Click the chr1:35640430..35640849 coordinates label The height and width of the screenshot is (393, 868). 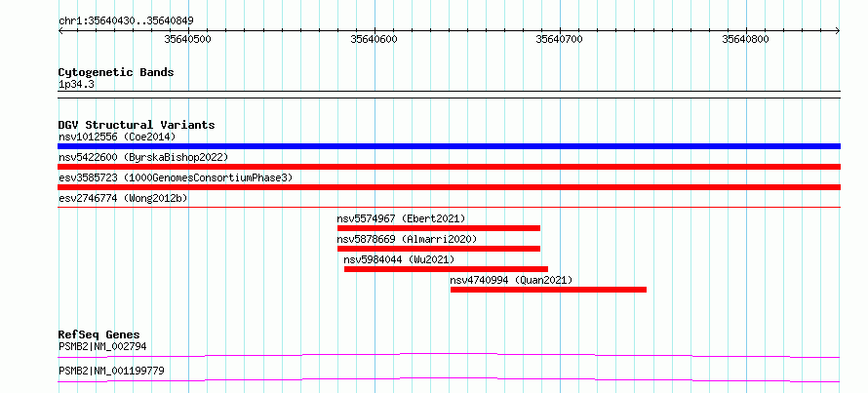[x=126, y=21]
